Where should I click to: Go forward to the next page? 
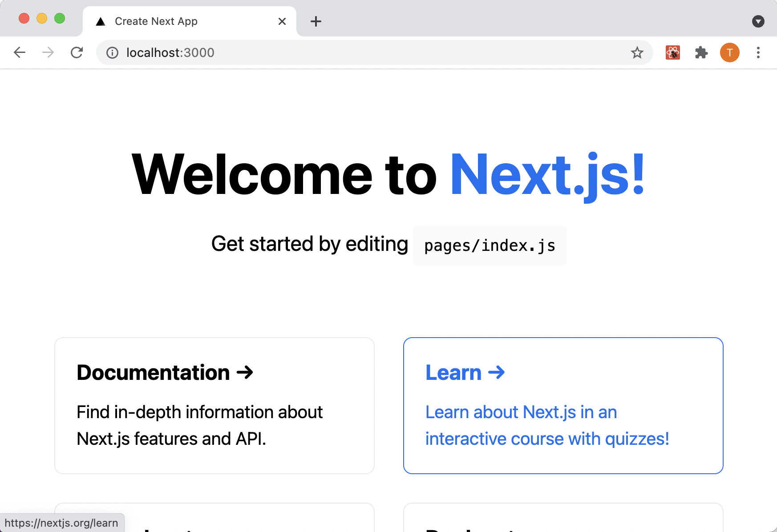[48, 52]
